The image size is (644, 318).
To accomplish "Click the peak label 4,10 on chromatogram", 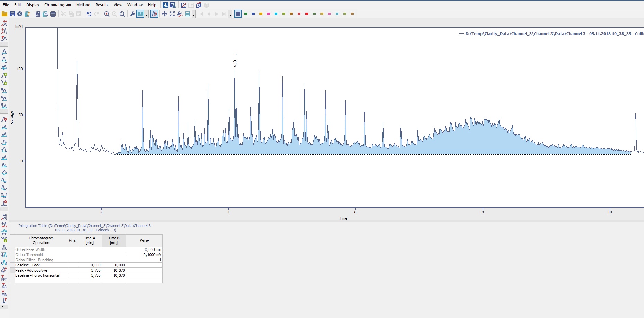I will [x=235, y=63].
